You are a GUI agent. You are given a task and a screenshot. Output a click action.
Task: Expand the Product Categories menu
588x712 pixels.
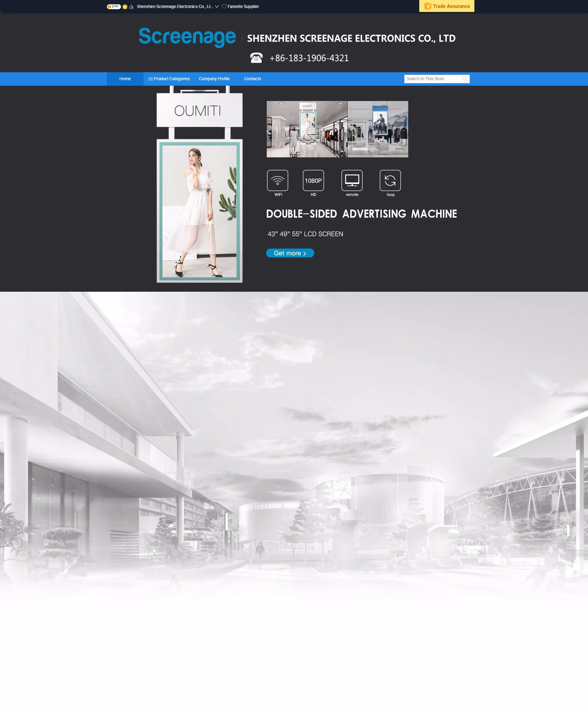(x=169, y=79)
